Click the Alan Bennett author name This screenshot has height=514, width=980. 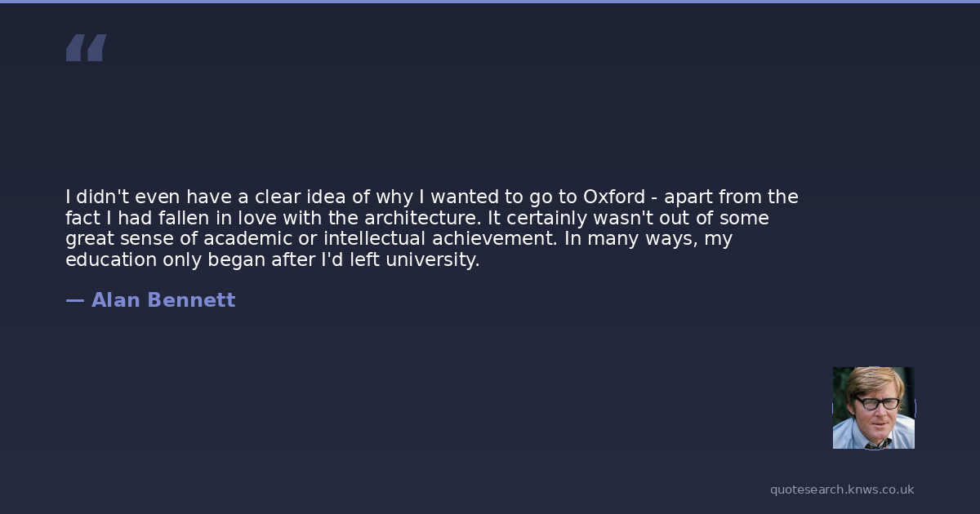click(x=163, y=300)
